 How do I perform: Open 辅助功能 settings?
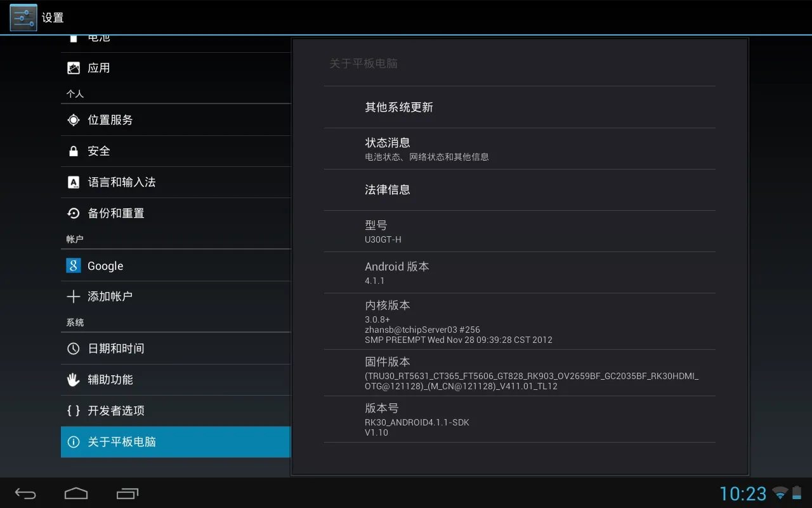tap(176, 380)
